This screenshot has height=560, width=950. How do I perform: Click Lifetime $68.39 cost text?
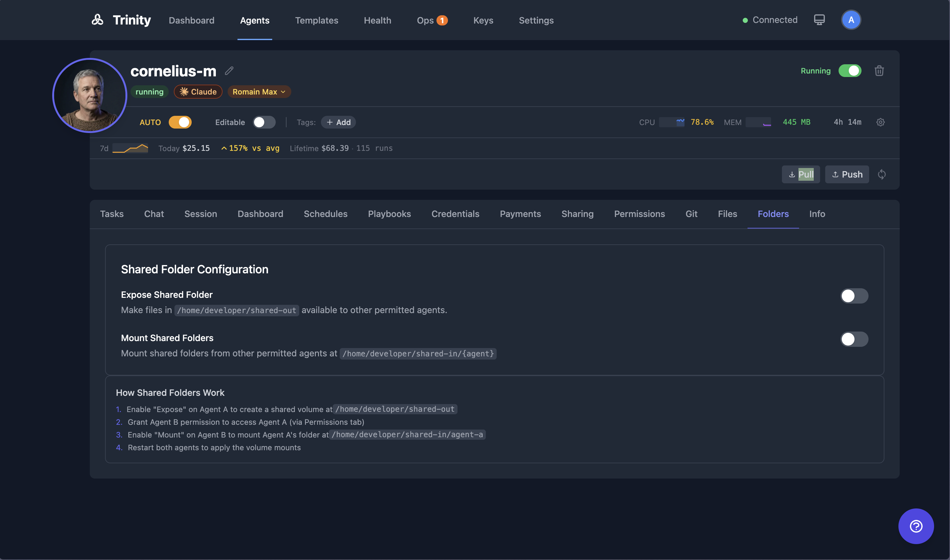pyautogui.click(x=319, y=148)
